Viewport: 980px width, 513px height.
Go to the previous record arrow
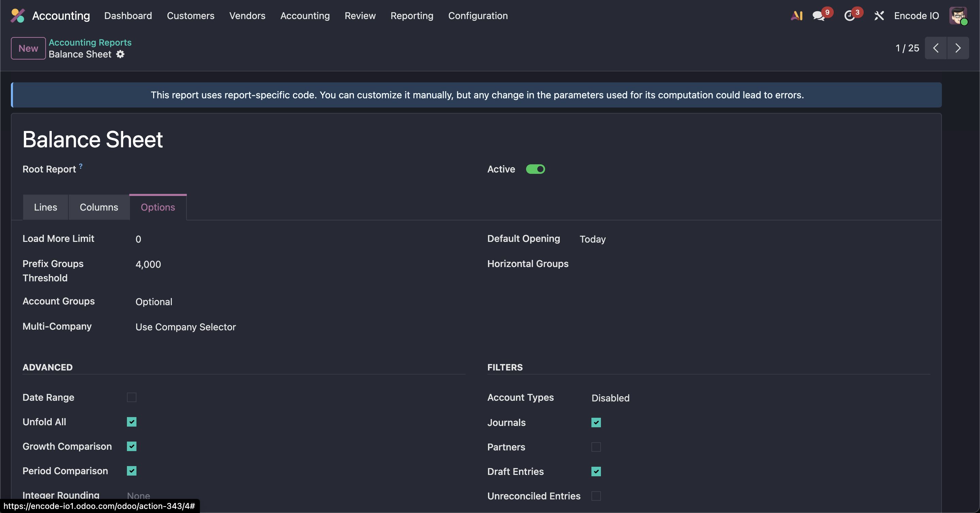point(935,48)
